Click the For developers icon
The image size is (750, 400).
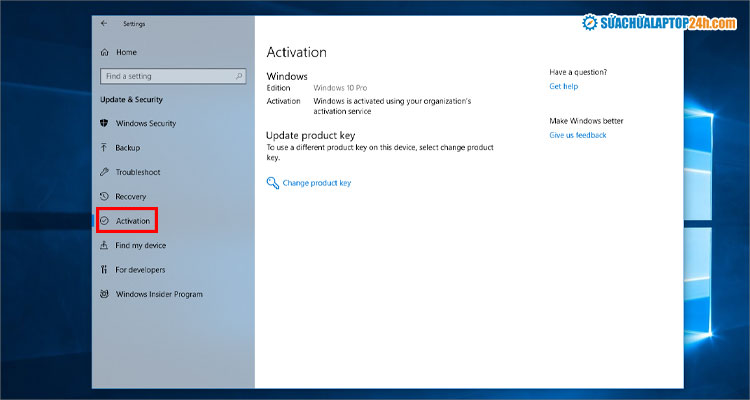pos(105,270)
